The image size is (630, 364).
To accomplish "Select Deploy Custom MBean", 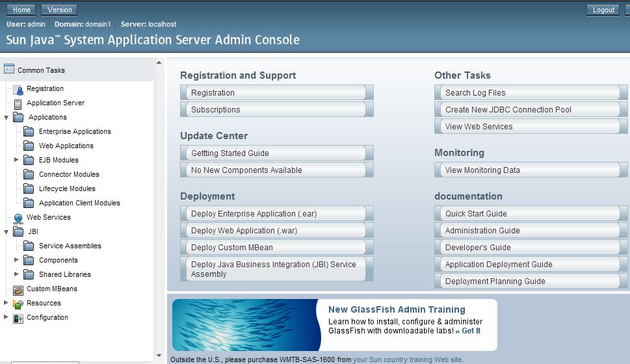I will pos(277,247).
